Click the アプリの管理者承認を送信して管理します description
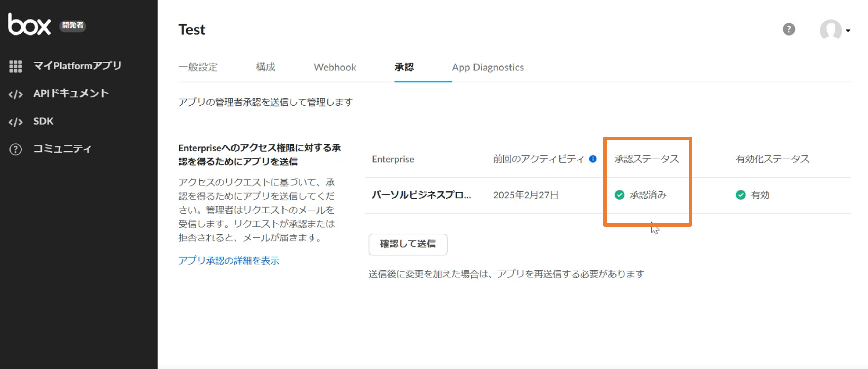This screenshot has height=369, width=868. (x=265, y=102)
